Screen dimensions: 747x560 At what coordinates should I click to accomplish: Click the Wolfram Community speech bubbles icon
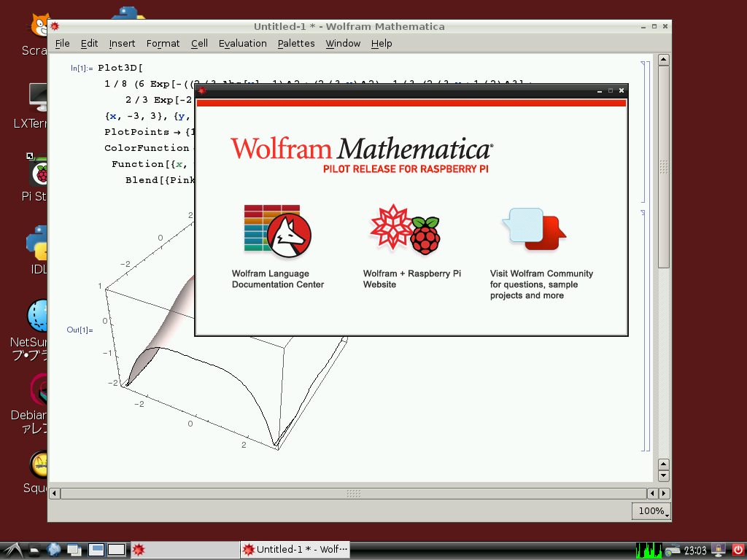click(533, 229)
